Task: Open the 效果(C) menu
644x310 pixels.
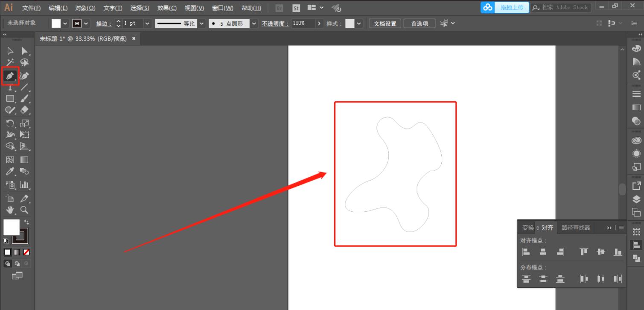Action: click(167, 8)
